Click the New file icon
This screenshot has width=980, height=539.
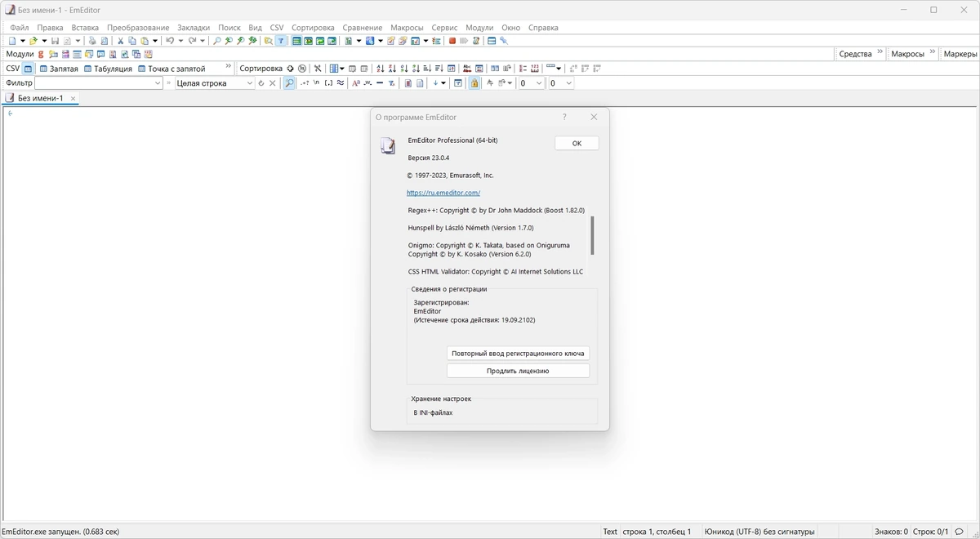click(x=11, y=41)
